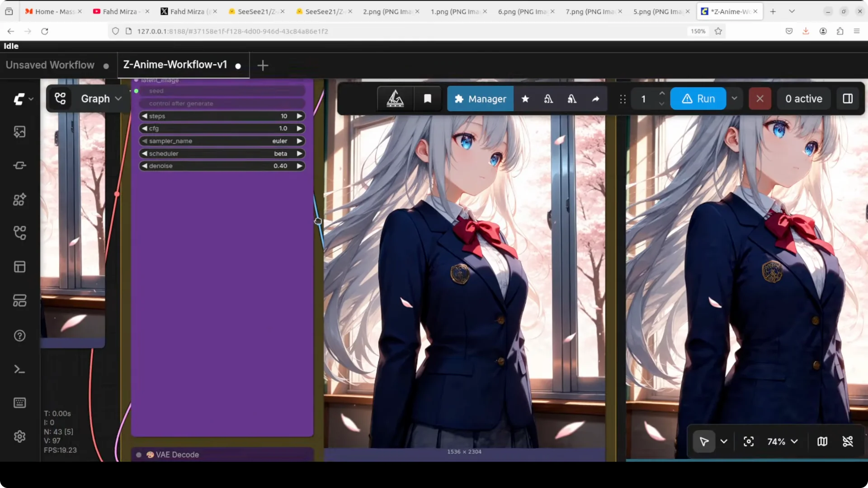Select next scheduler option arrow

coord(299,154)
